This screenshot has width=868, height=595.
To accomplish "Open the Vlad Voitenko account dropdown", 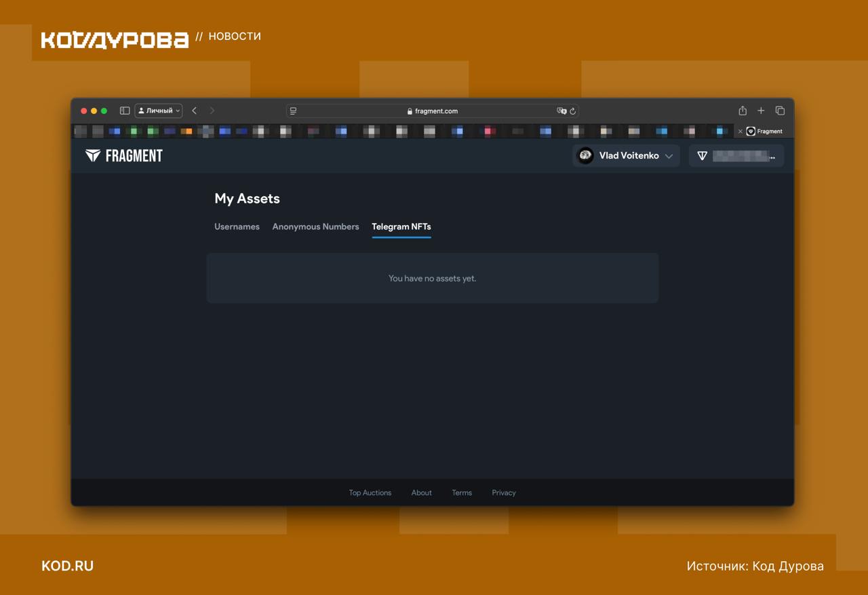I will 626,155.
